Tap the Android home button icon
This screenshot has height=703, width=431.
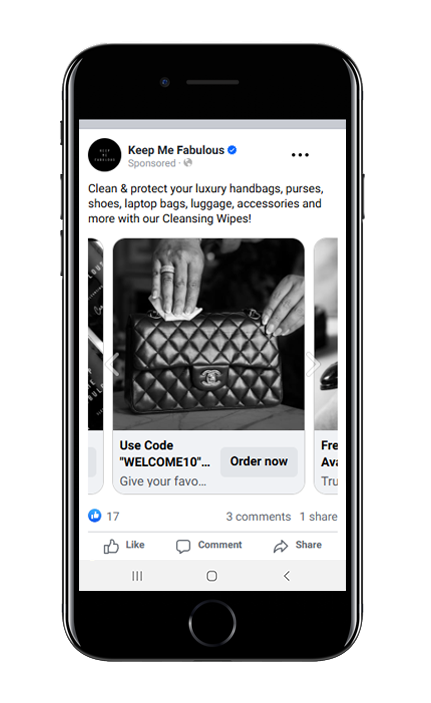pos(212,576)
